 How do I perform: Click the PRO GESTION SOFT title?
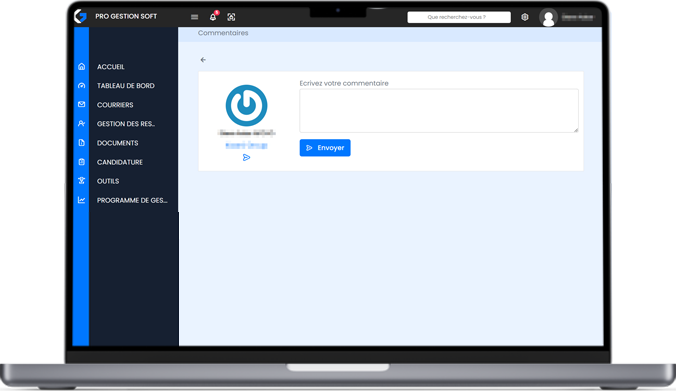point(126,16)
